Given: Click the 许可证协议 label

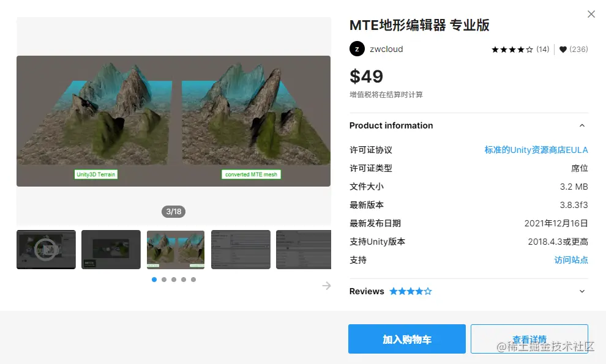Looking at the screenshot, I should click(x=370, y=150).
